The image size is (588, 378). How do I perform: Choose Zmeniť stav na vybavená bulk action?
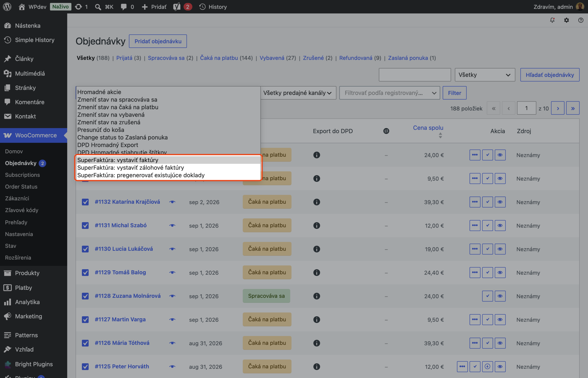point(168,115)
